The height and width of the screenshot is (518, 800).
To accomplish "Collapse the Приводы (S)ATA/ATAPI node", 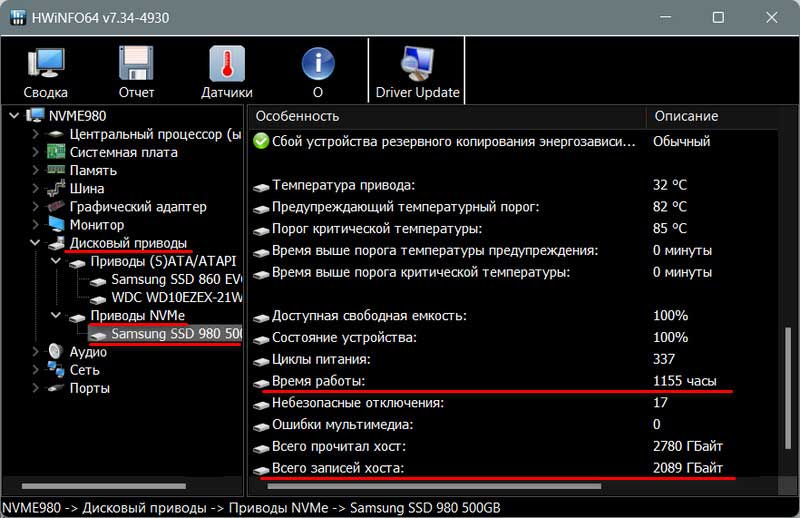I will [56, 261].
